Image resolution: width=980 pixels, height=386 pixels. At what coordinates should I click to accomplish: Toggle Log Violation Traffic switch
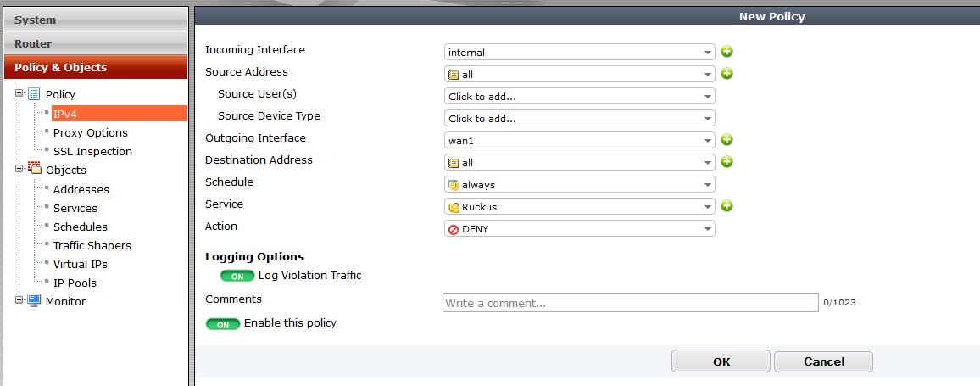tap(237, 276)
